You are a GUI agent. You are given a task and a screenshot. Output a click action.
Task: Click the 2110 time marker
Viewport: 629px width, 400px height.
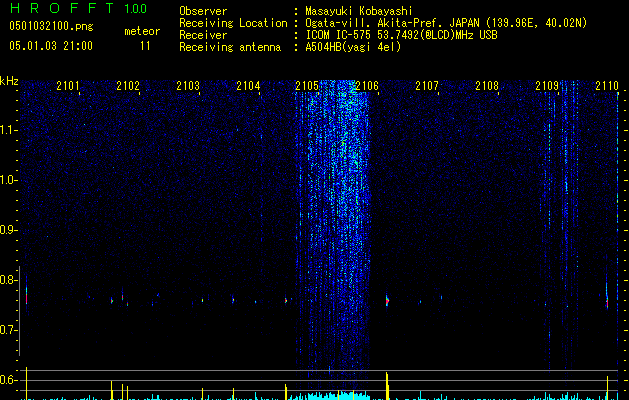pos(607,85)
